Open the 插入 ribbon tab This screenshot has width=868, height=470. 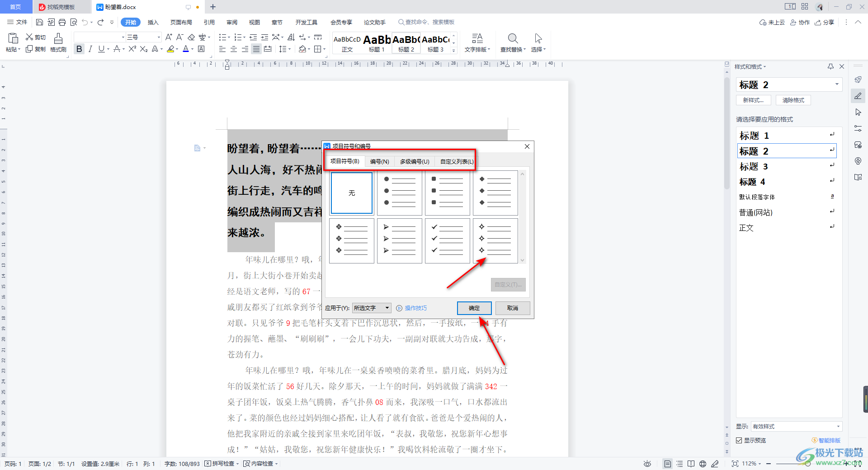pyautogui.click(x=153, y=22)
